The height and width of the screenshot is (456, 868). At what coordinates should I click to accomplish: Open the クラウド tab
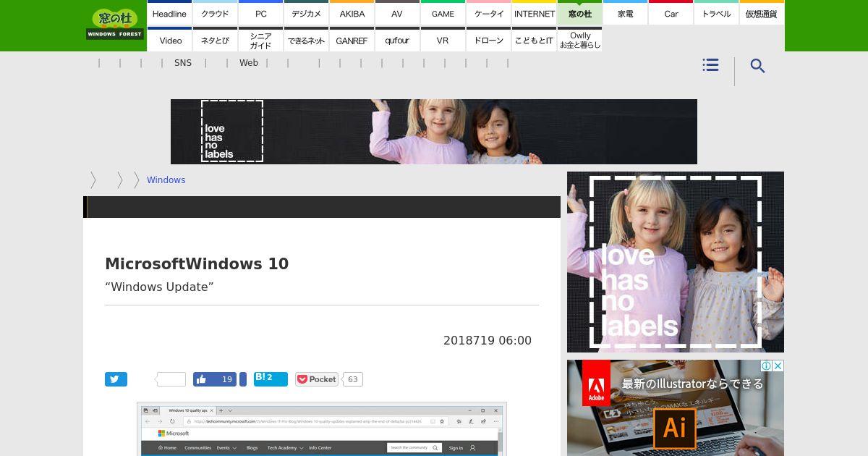point(215,13)
